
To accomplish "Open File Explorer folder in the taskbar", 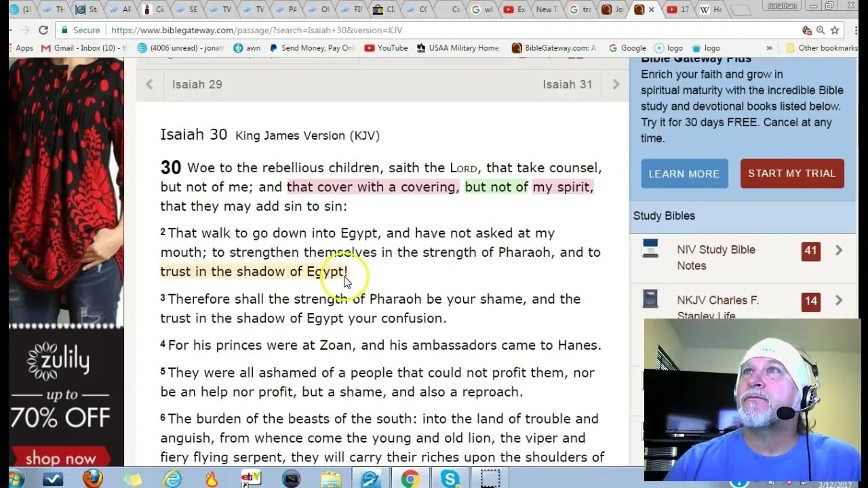I will pyautogui.click(x=331, y=479).
